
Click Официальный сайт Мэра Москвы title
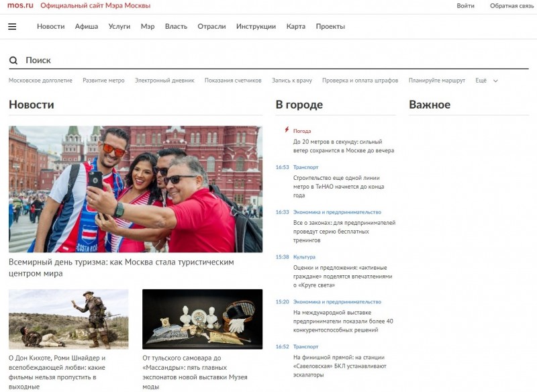click(x=95, y=6)
